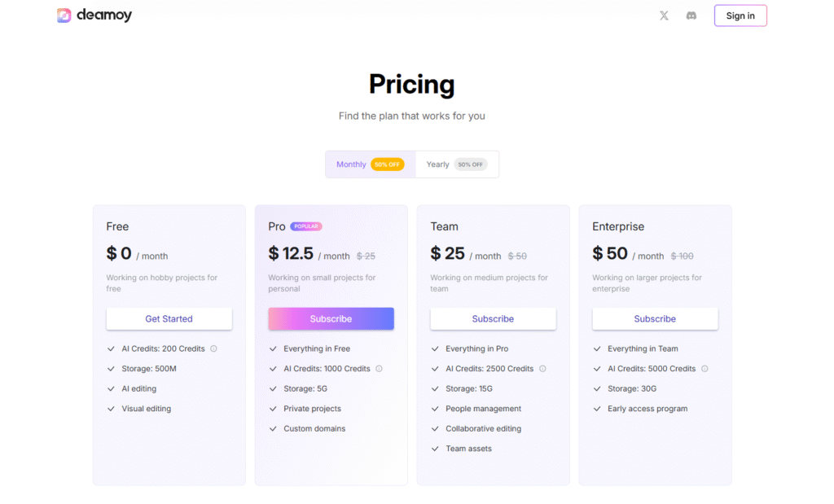
Task: Click the deamoy logo icon
Action: 64,15
